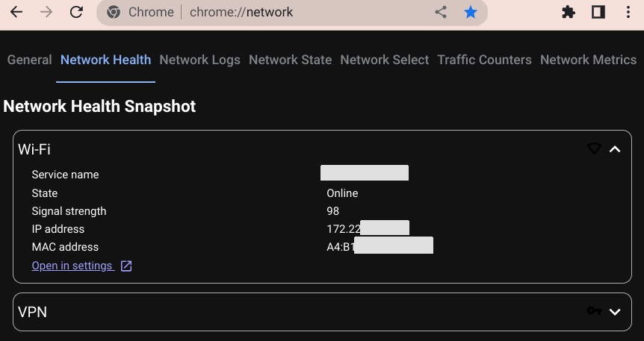Viewport: 644px width, 341px height.
Task: Open the Network Select tab
Action: point(384,60)
